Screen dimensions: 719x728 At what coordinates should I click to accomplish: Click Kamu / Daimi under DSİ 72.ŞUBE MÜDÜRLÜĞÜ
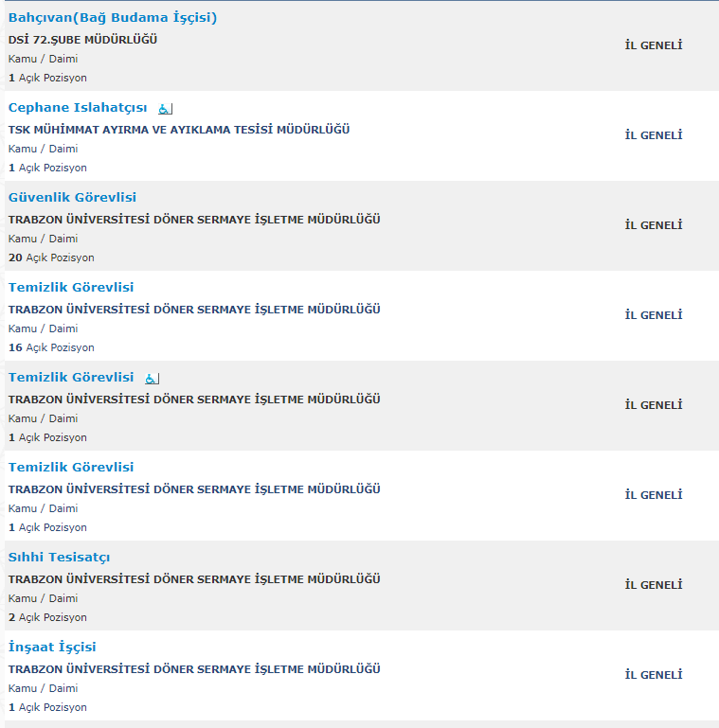[x=43, y=59]
